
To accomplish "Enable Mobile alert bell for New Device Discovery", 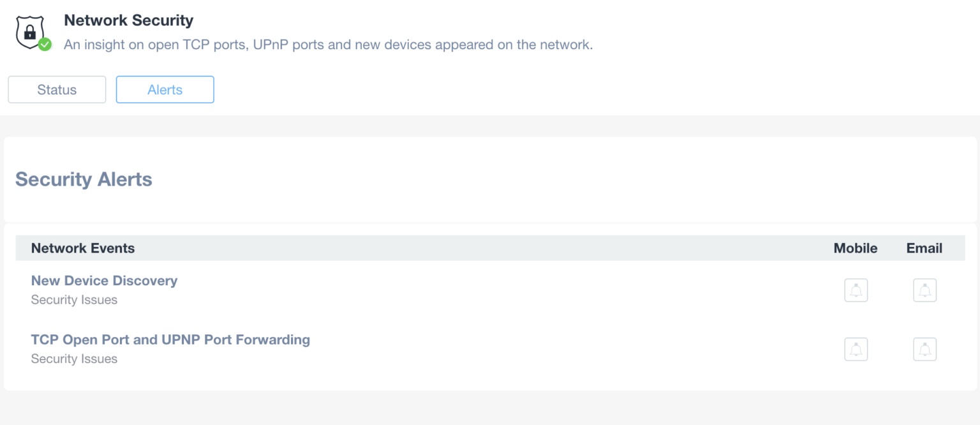I will tap(856, 290).
